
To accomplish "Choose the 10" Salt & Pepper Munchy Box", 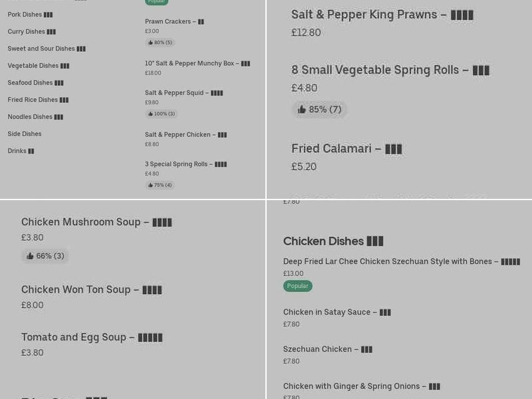I will coord(198,63).
